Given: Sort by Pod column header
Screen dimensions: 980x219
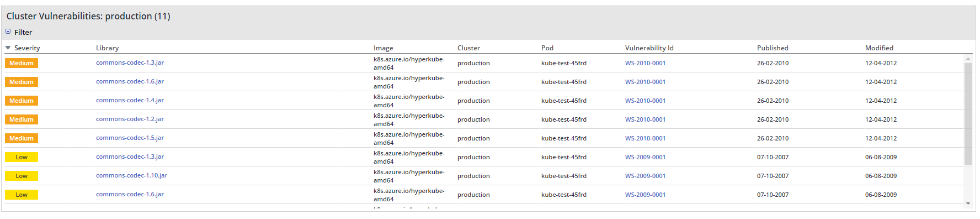Looking at the screenshot, I should (x=547, y=48).
